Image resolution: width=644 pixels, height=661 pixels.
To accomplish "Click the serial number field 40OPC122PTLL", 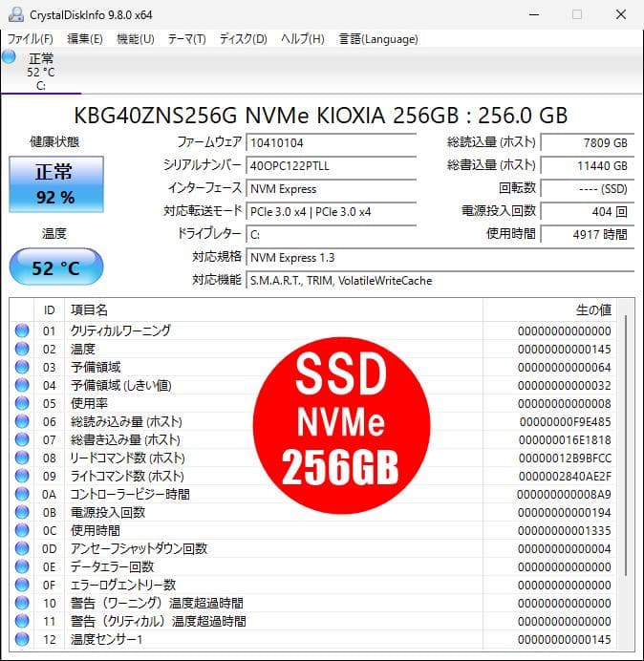I will pyautogui.click(x=332, y=165).
